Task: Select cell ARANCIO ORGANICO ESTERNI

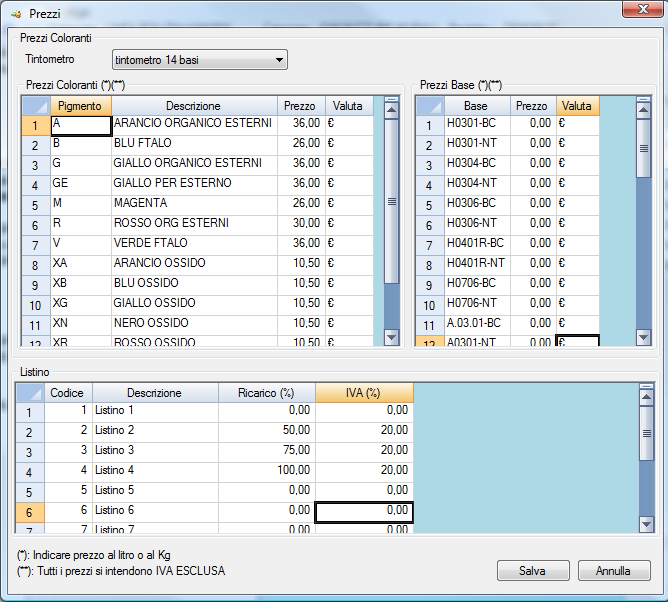Action: tap(194, 126)
